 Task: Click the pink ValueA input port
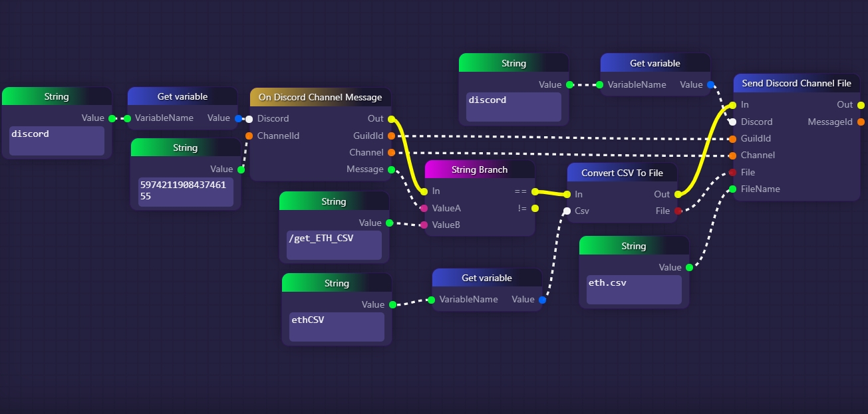click(x=424, y=208)
